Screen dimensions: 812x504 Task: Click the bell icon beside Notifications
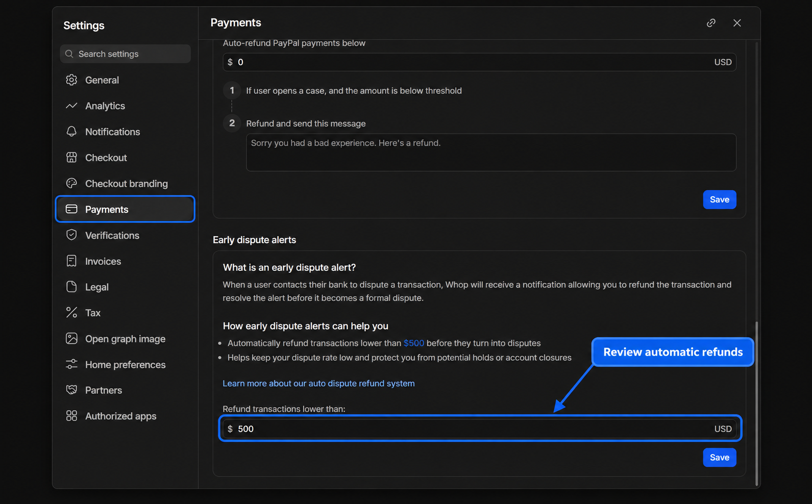click(71, 132)
